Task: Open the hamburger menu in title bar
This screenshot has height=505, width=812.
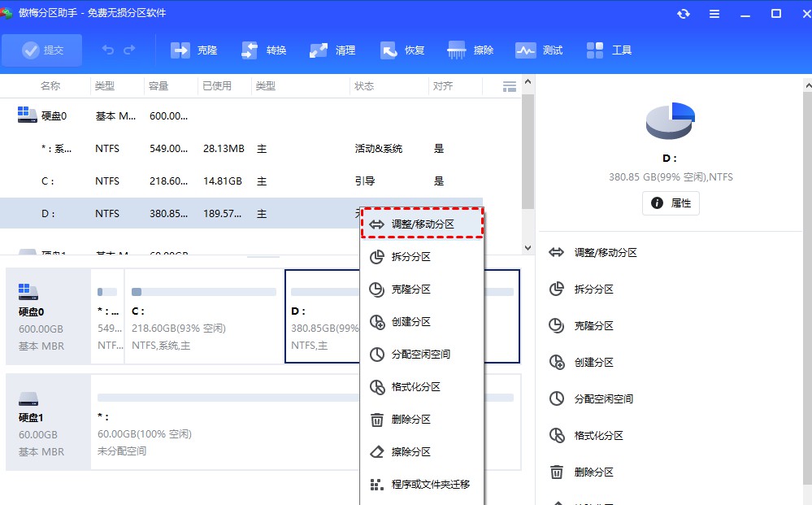Action: pos(714,14)
